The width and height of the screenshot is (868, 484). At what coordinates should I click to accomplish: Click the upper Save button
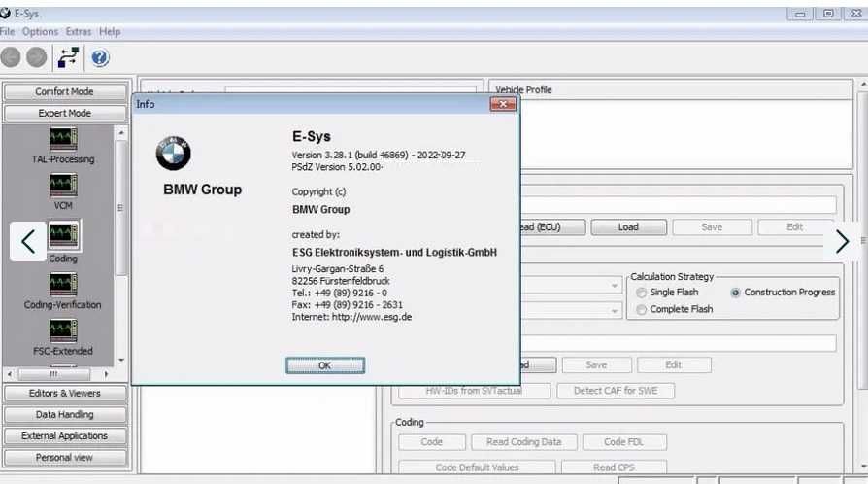pos(712,227)
